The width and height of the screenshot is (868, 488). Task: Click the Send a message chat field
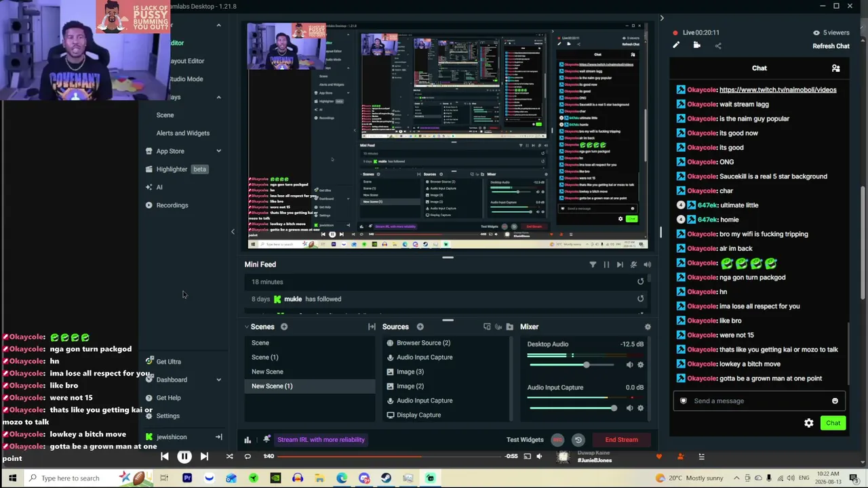759,401
